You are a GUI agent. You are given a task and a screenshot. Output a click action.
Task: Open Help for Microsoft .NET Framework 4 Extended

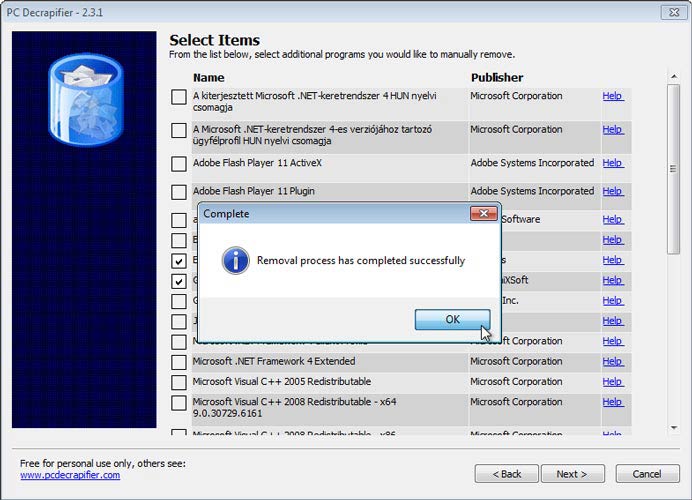[x=613, y=361]
